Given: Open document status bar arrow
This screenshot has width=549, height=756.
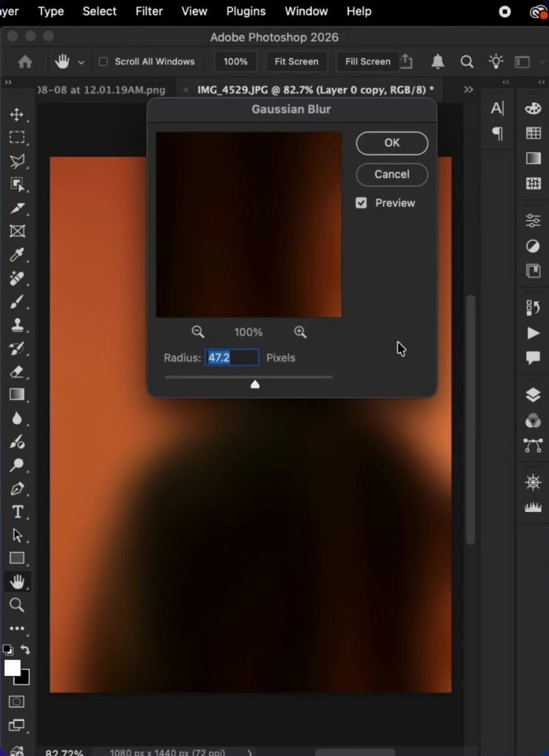Looking at the screenshot, I should (x=249, y=752).
